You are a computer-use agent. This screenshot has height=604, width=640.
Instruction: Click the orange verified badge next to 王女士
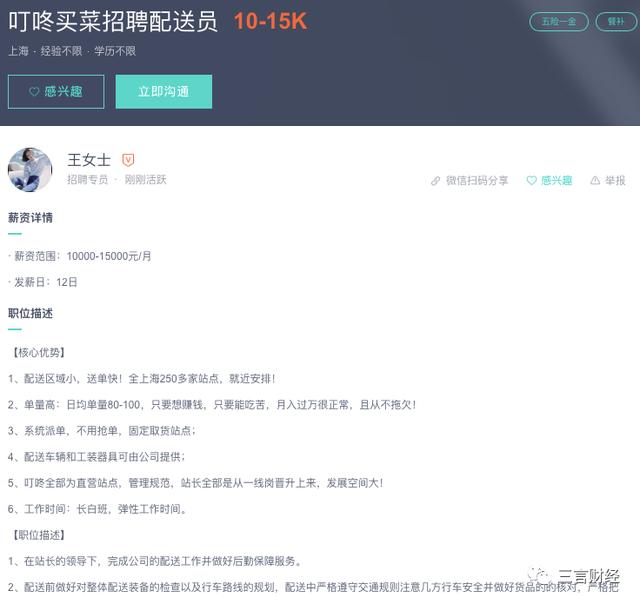[128, 160]
